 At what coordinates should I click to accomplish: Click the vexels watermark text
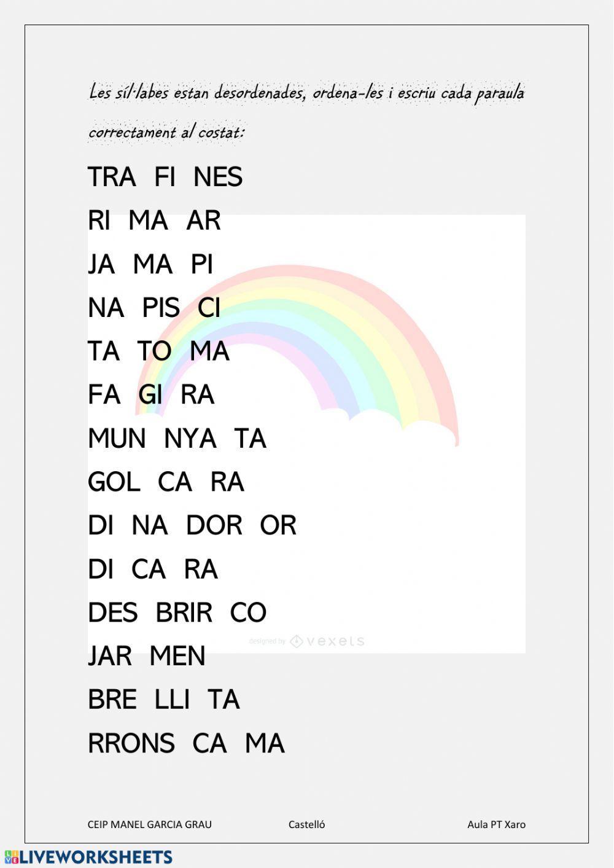coord(335,641)
